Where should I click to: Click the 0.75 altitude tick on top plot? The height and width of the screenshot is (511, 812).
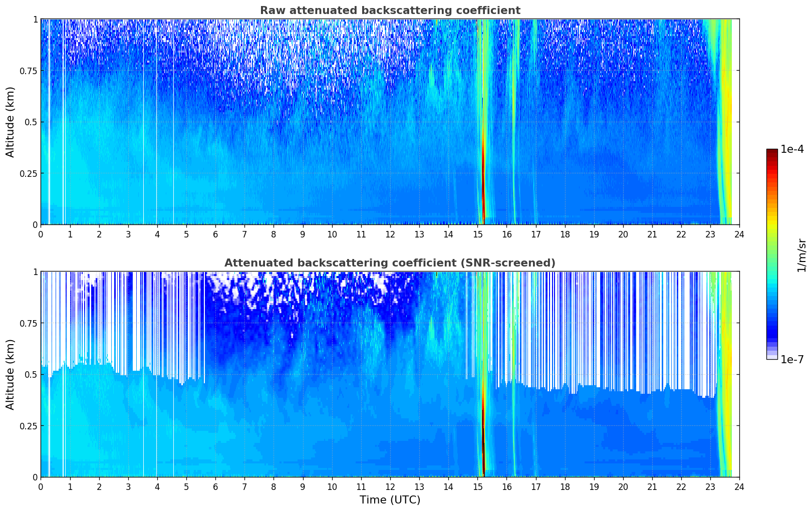28,71
